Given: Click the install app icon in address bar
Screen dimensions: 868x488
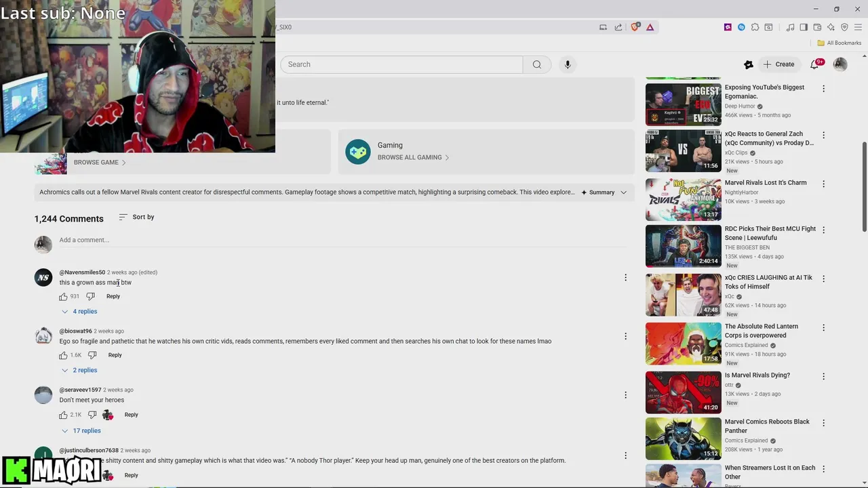Looking at the screenshot, I should point(603,27).
